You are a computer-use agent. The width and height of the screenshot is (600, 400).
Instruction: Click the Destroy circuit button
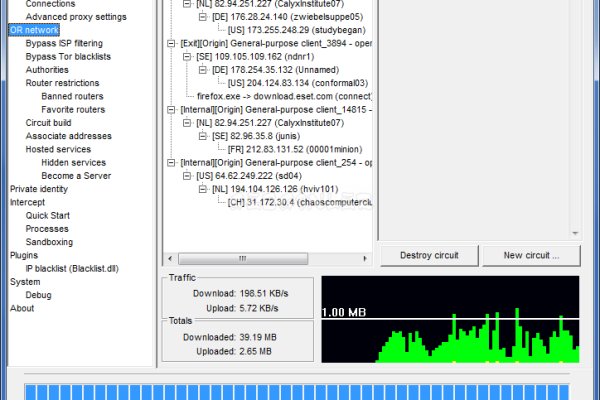429,255
